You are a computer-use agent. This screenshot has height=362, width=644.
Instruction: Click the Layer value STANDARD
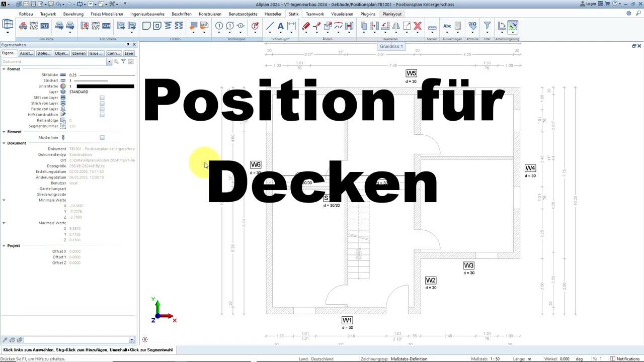pos(79,92)
